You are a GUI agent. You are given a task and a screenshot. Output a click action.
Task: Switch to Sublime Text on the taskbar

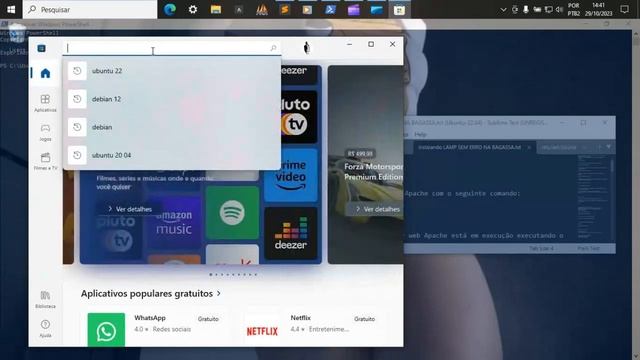284,9
